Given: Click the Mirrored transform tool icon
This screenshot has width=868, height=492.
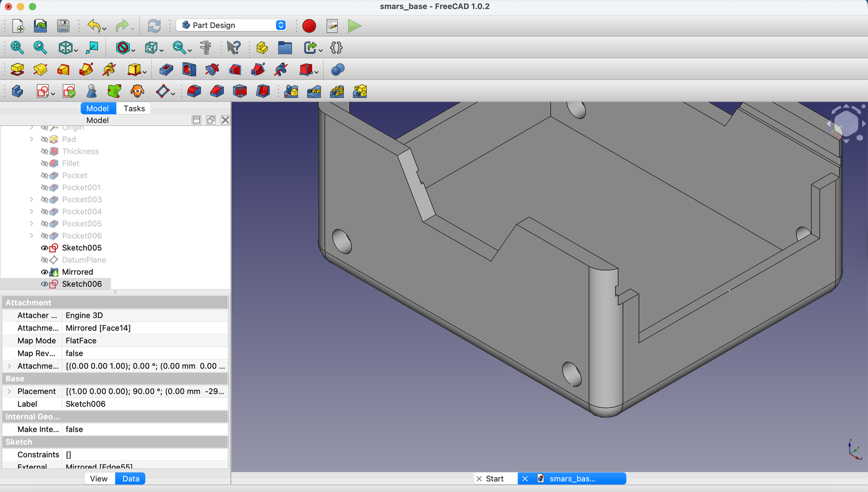Looking at the screenshot, I should 291,91.
